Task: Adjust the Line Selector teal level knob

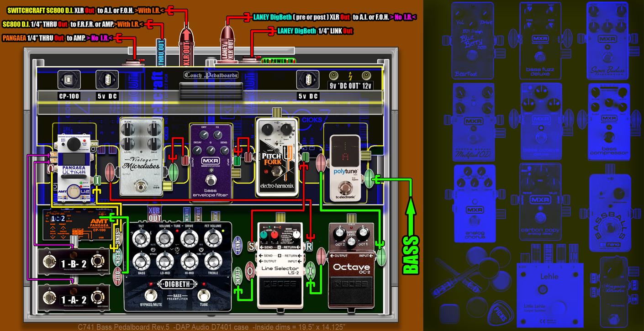Action: click(x=264, y=235)
